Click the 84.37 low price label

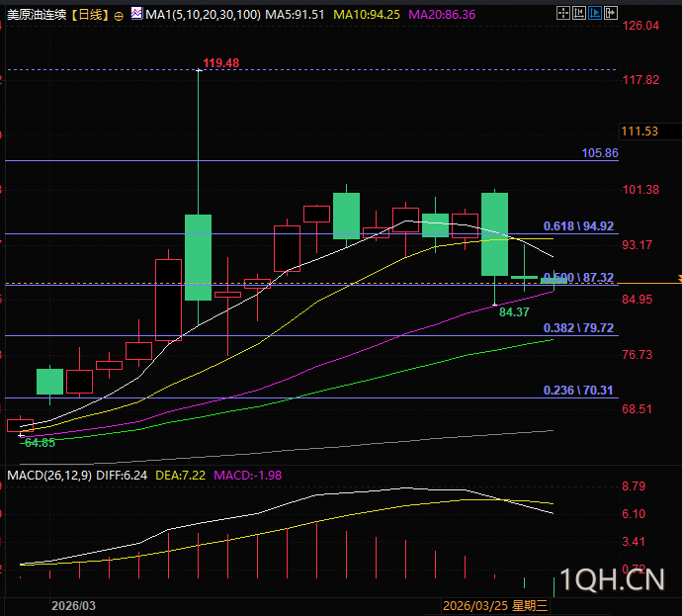[x=514, y=311]
